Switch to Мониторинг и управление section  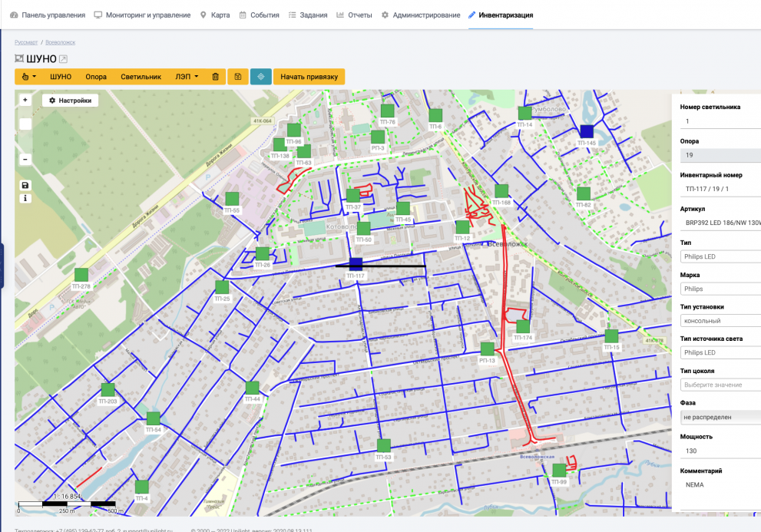[143, 15]
